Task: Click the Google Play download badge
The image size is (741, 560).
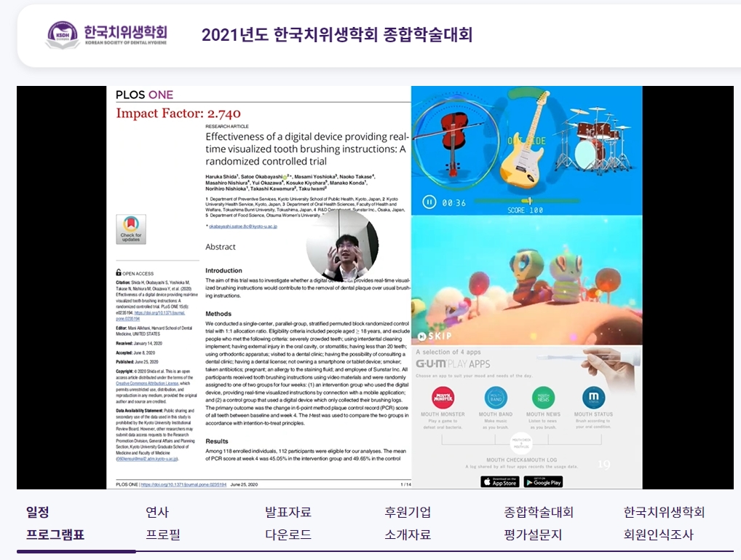Action: [x=542, y=481]
